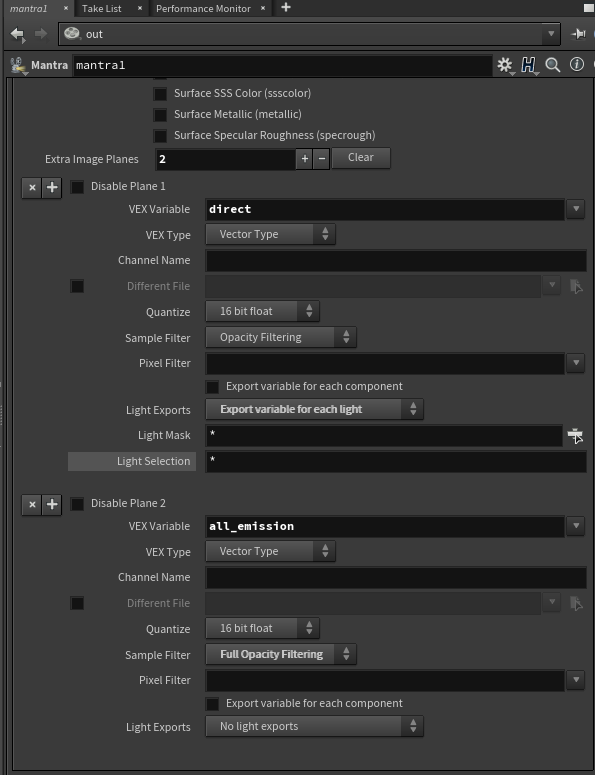Enable Disable Plane 2 checkbox
595x775 pixels.
click(77, 504)
